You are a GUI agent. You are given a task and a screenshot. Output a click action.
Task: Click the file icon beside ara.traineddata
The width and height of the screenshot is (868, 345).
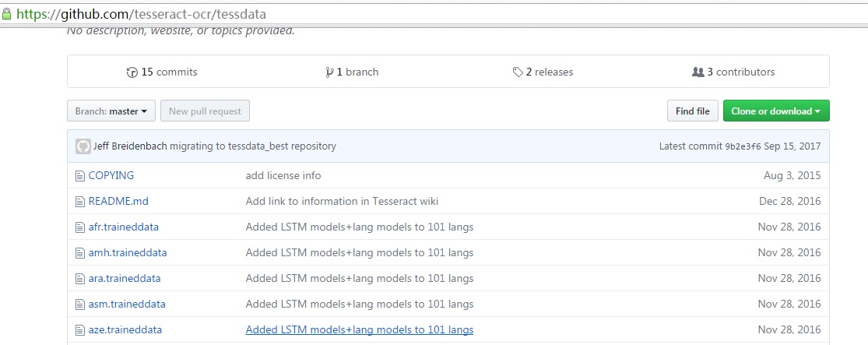pos(80,279)
